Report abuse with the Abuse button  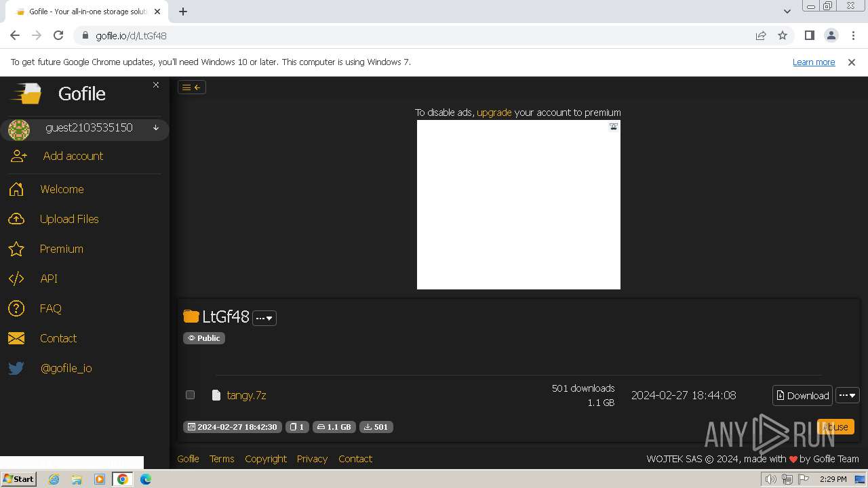(835, 426)
